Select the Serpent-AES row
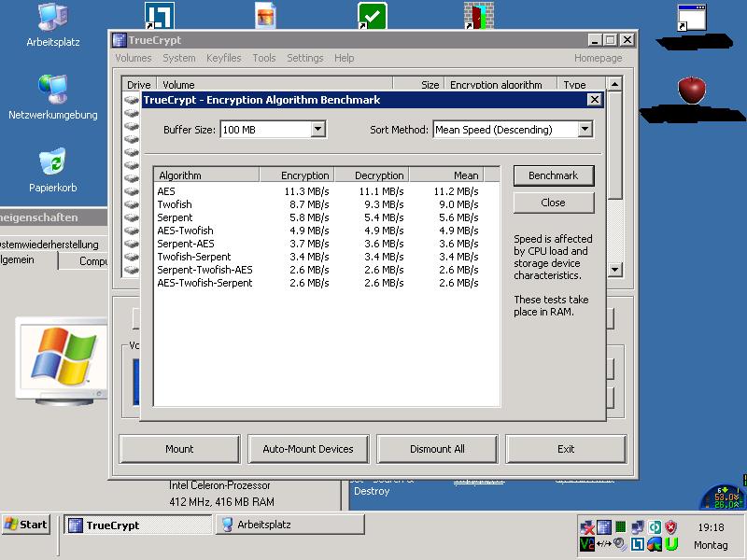Image resolution: width=747 pixels, height=560 pixels. tap(327, 244)
